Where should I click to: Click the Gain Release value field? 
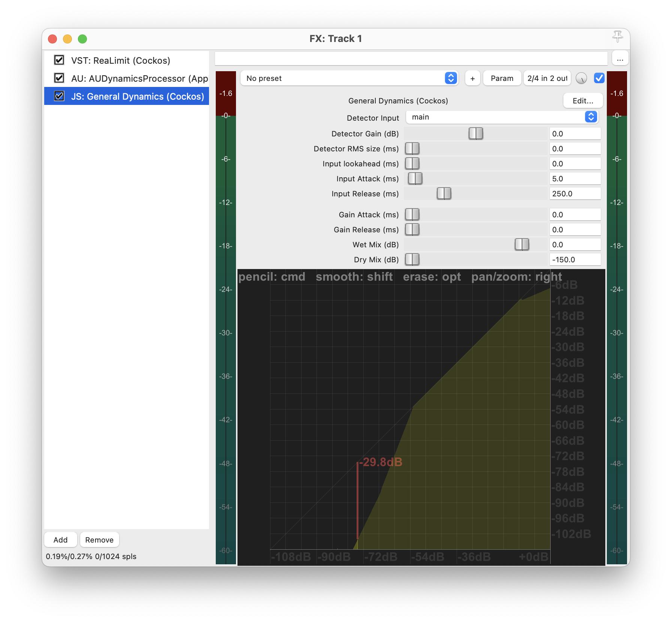(575, 230)
